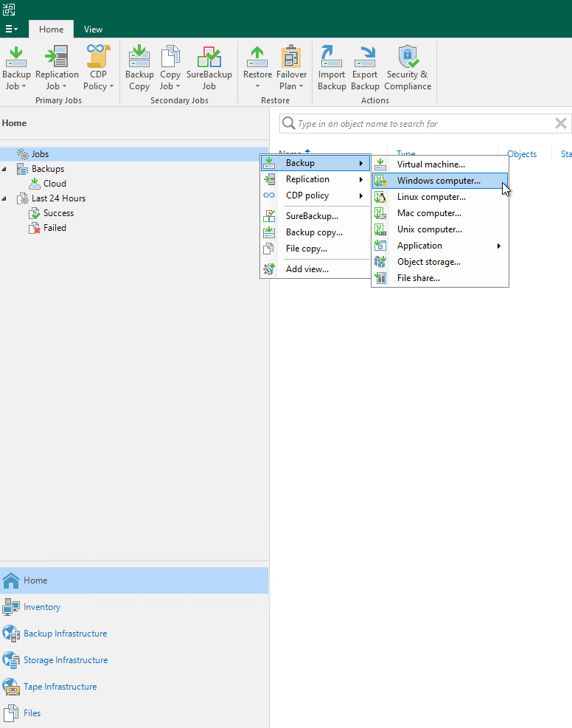Collapse the Last 24 Hours node arrow
The height and width of the screenshot is (728, 572).
tap(4, 198)
